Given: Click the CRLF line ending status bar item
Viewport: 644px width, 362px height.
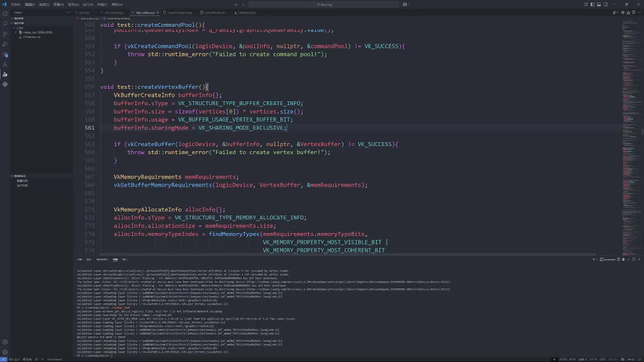Looking at the screenshot, I should click(602, 359).
